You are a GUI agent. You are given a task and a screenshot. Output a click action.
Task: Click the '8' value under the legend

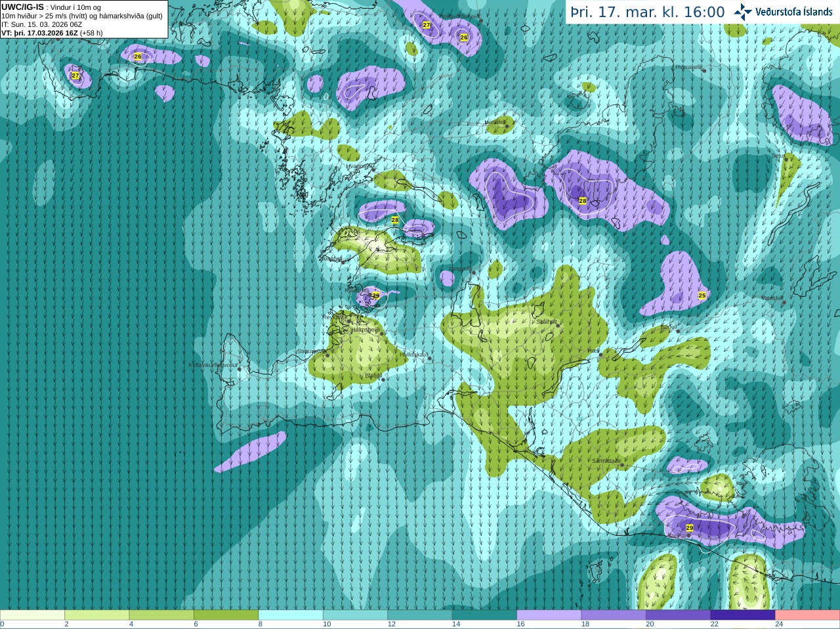pyautogui.click(x=261, y=624)
